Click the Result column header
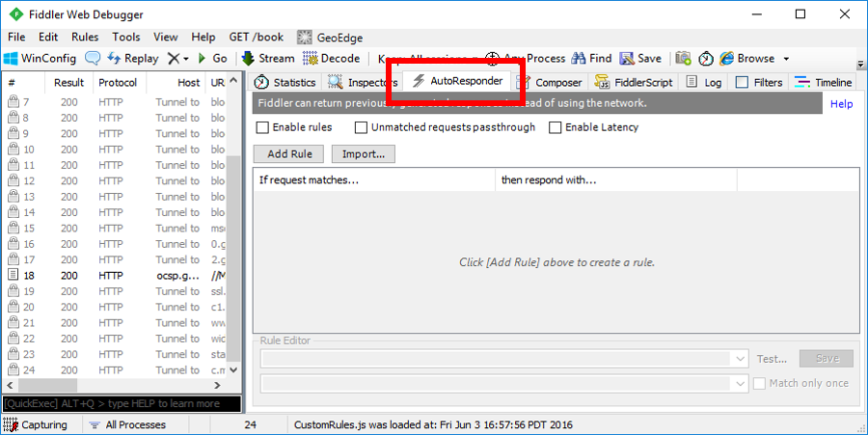868x435 pixels. coord(68,82)
